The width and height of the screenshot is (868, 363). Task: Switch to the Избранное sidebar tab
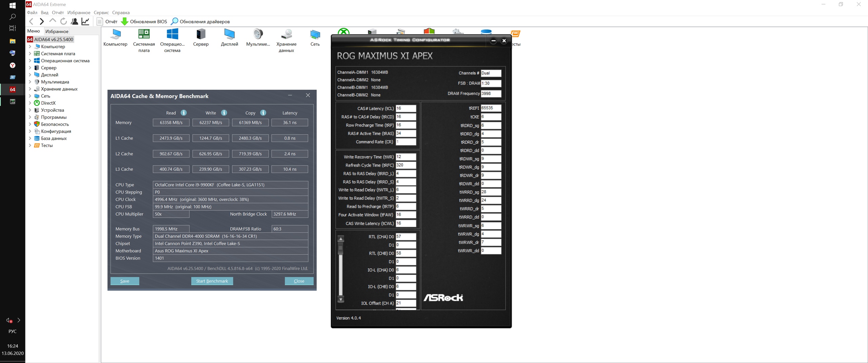point(57,31)
